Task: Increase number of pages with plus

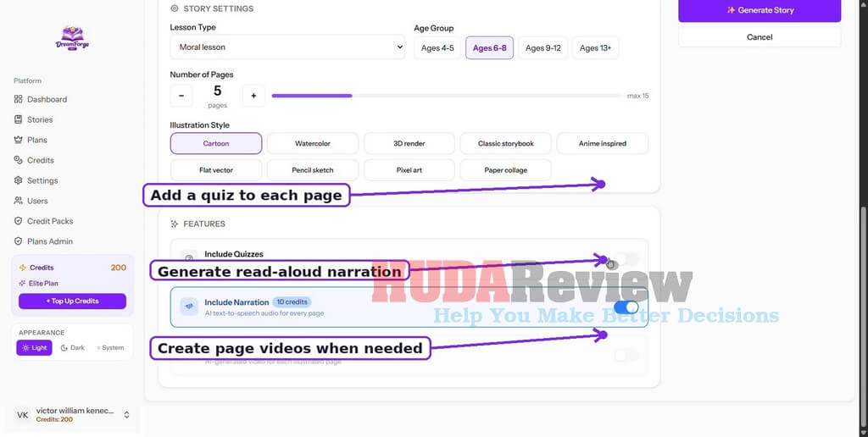Action: [x=253, y=96]
